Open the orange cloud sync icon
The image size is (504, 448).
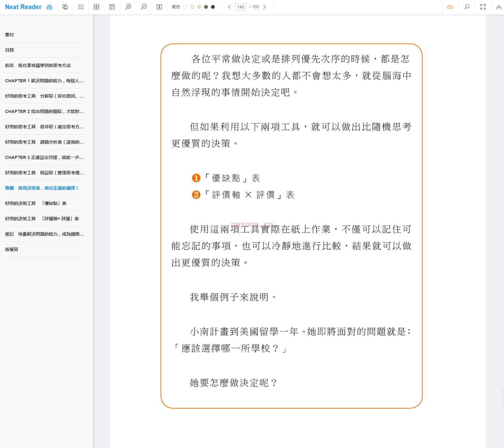tap(450, 7)
